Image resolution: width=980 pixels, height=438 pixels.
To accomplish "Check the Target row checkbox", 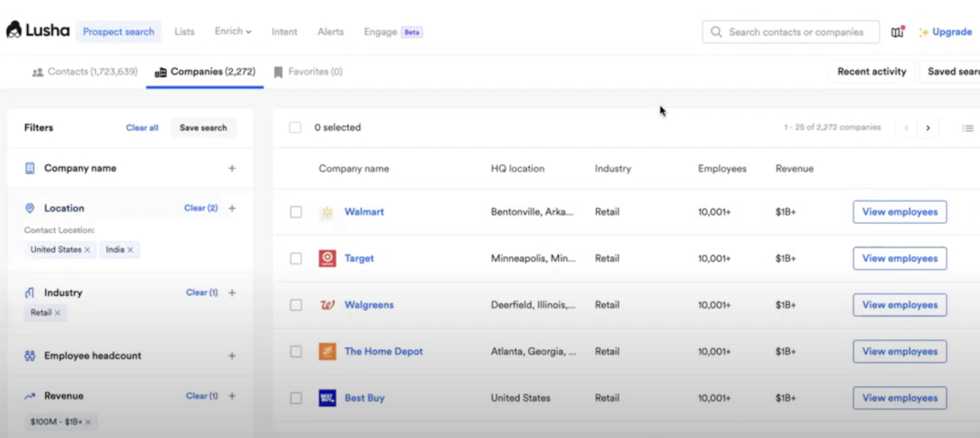I will click(296, 258).
